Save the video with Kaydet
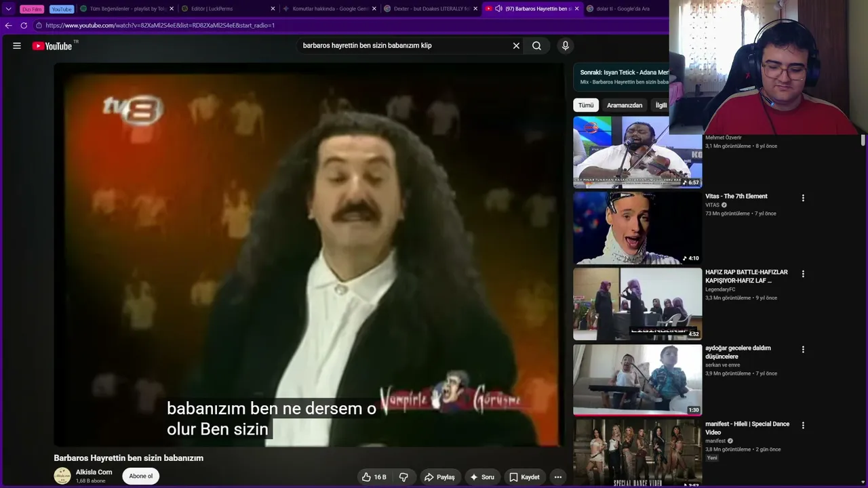The height and width of the screenshot is (488, 868). pyautogui.click(x=524, y=477)
